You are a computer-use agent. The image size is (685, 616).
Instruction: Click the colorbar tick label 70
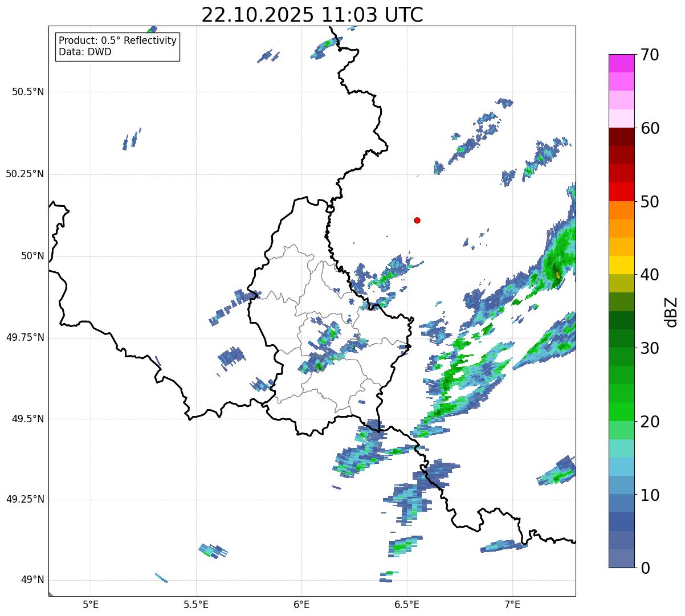pos(649,55)
